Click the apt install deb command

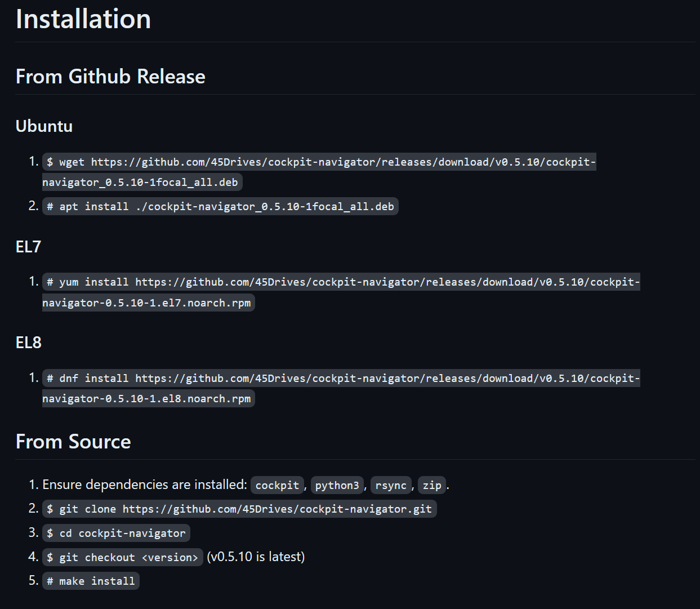[x=220, y=206]
